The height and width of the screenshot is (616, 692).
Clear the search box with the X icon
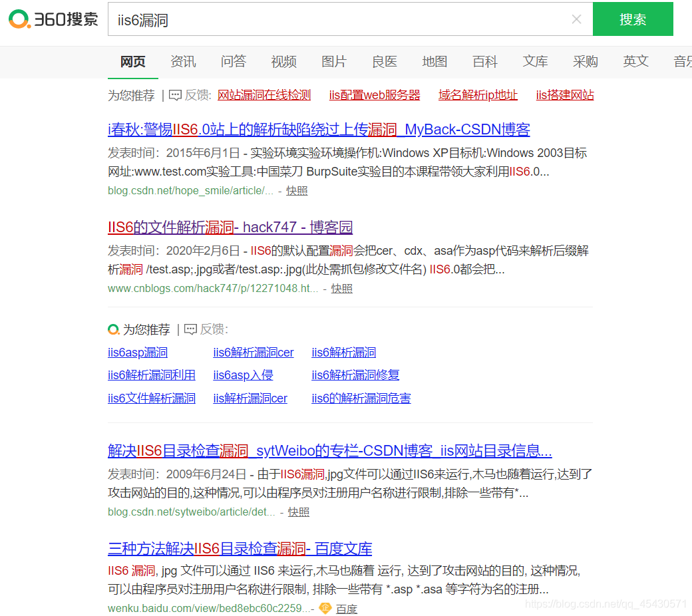coord(576,19)
